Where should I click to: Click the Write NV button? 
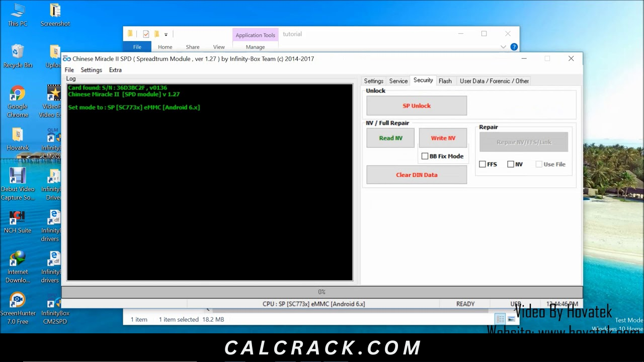(443, 138)
